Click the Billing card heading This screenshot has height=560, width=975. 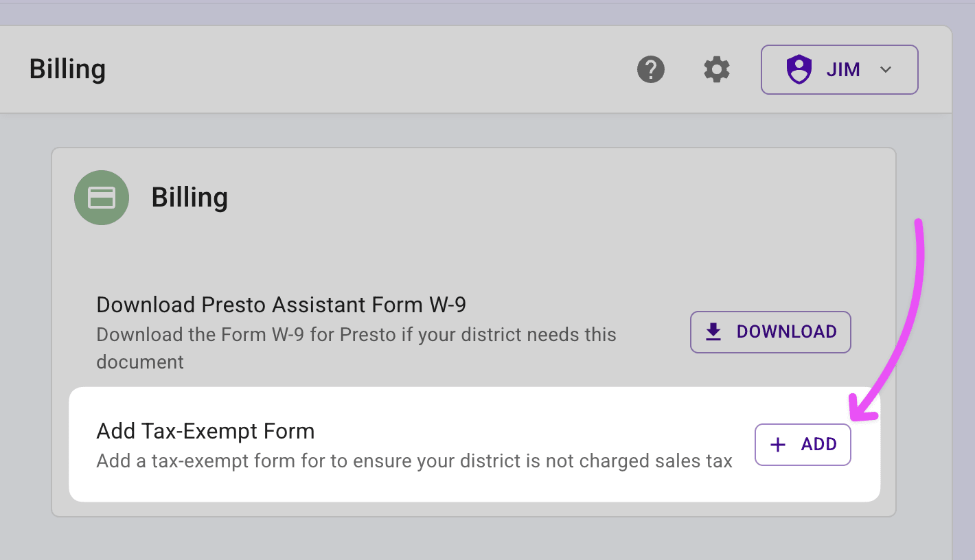[x=190, y=198]
